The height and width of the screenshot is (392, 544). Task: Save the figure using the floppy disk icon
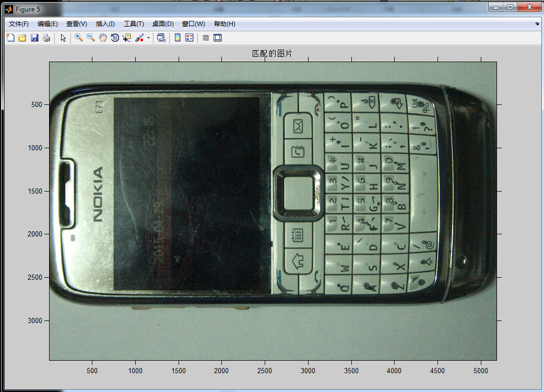tap(34, 38)
